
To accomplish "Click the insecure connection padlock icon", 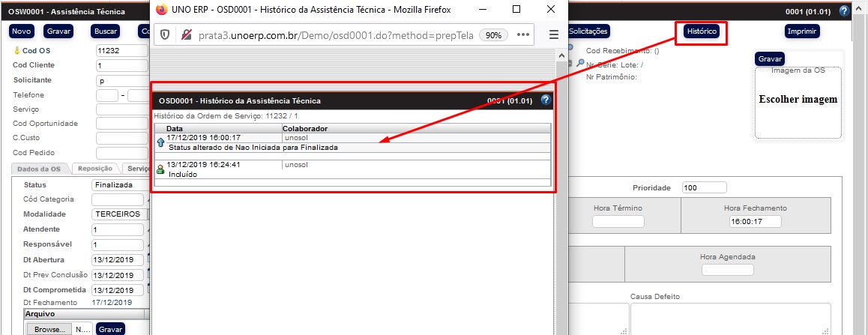I will coord(186,34).
